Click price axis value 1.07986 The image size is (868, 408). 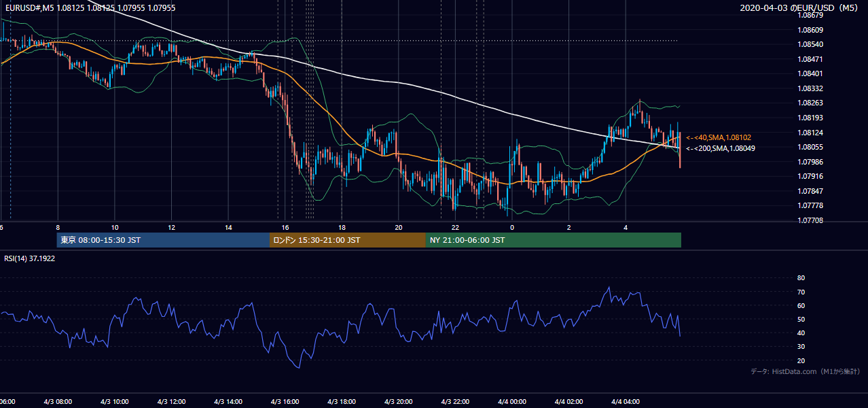[810, 162]
